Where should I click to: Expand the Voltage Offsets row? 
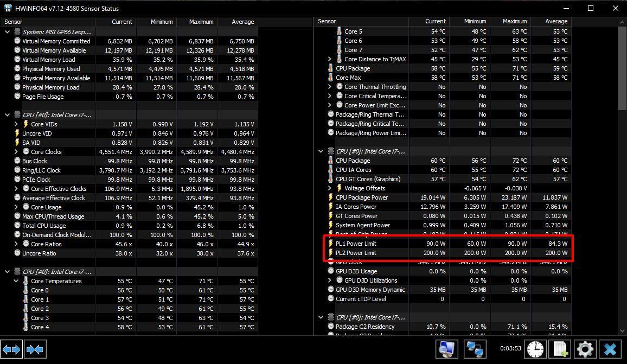coord(329,188)
